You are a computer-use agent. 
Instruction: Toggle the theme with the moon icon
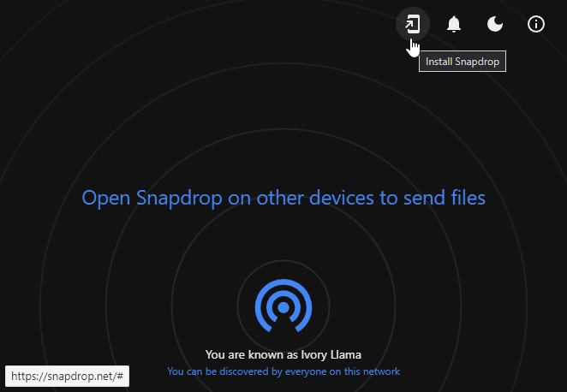495,24
